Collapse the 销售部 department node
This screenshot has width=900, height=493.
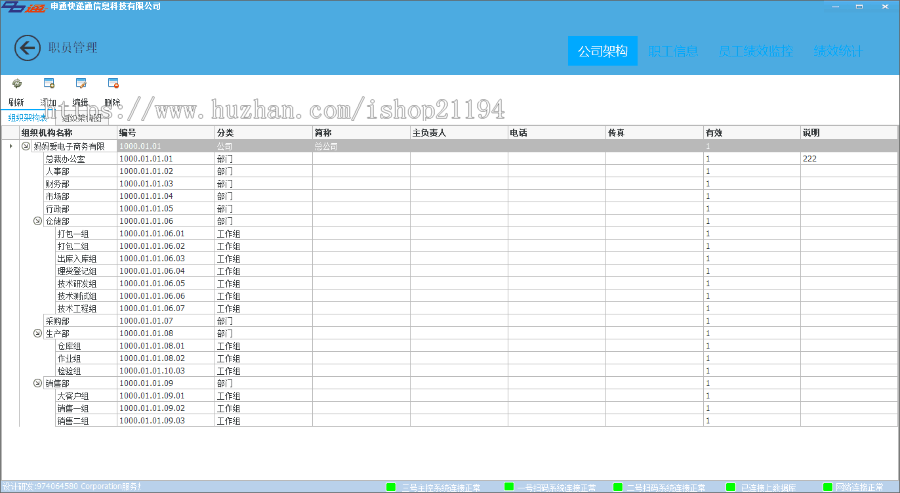(x=38, y=383)
